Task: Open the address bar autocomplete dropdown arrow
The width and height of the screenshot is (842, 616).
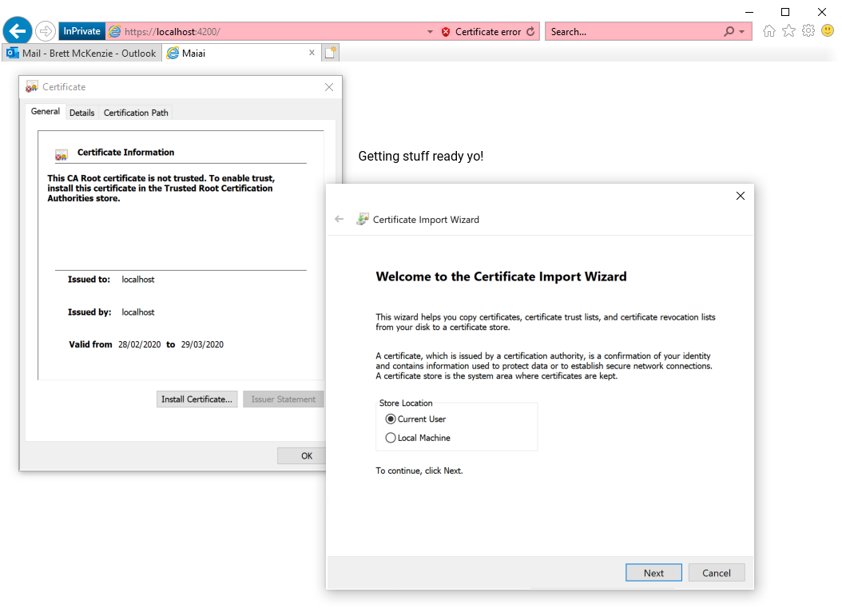Action: click(430, 32)
